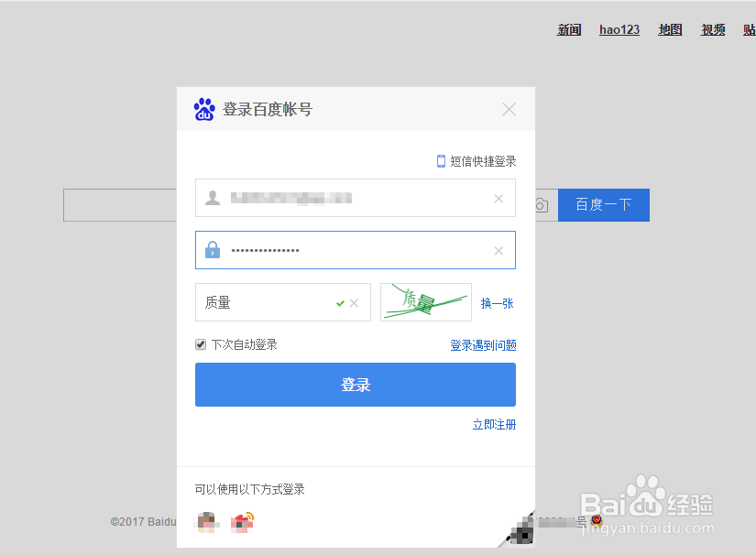
Task: Click the green checkmark in captcha field
Action: 340,303
